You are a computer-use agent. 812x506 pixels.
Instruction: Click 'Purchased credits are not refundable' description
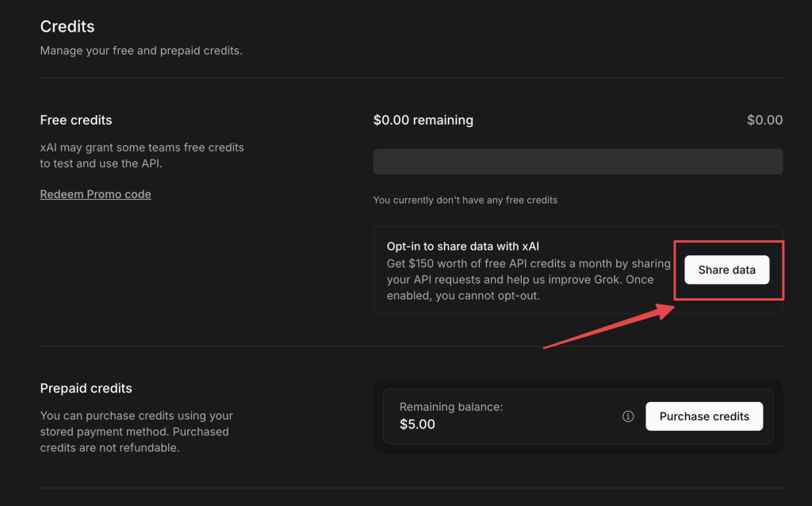(136, 431)
